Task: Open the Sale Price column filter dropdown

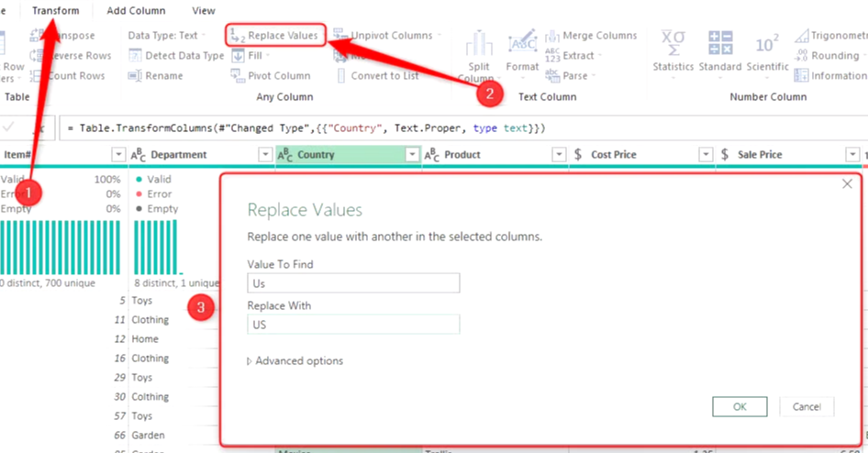Action: pos(852,154)
